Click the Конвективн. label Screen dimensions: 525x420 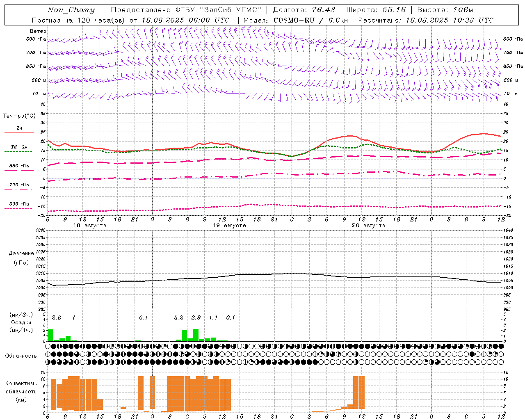point(21,383)
